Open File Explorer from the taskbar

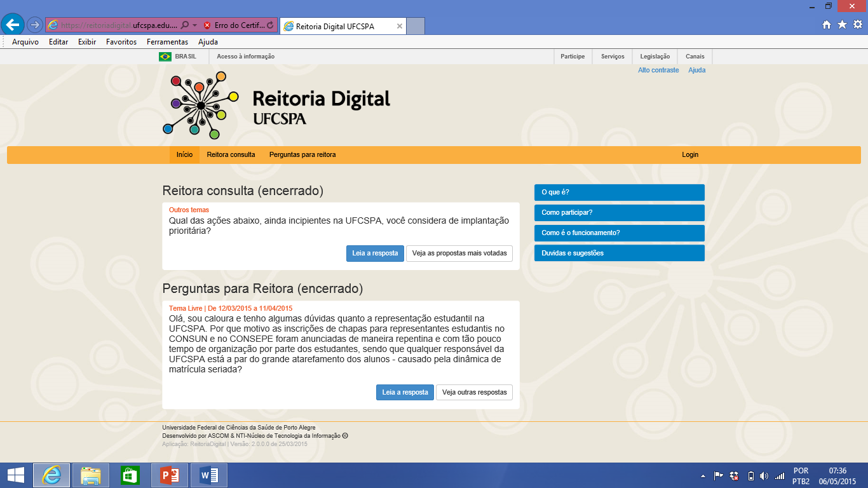point(91,475)
